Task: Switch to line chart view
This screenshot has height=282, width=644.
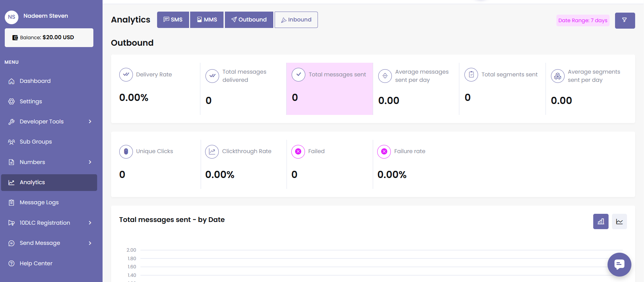Action: point(619,222)
